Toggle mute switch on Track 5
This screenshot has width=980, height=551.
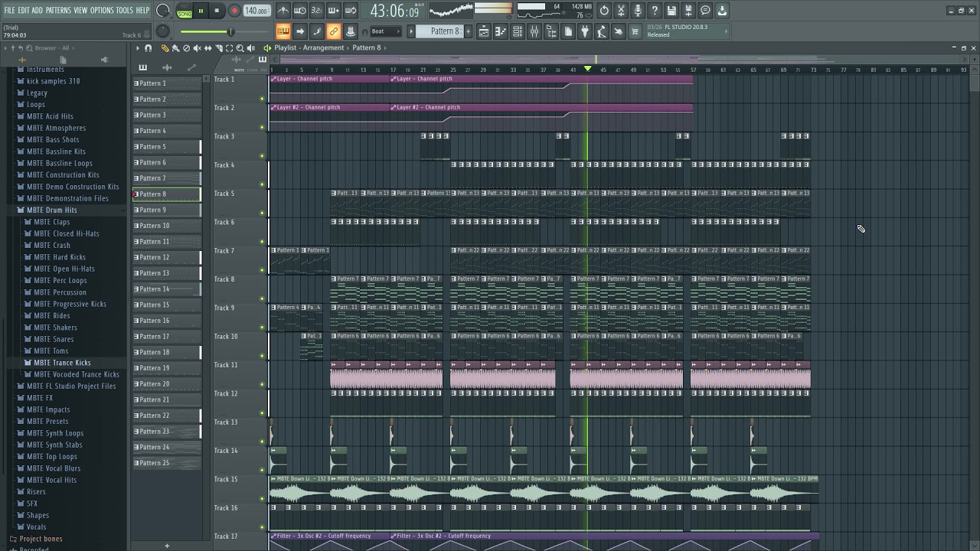[262, 213]
